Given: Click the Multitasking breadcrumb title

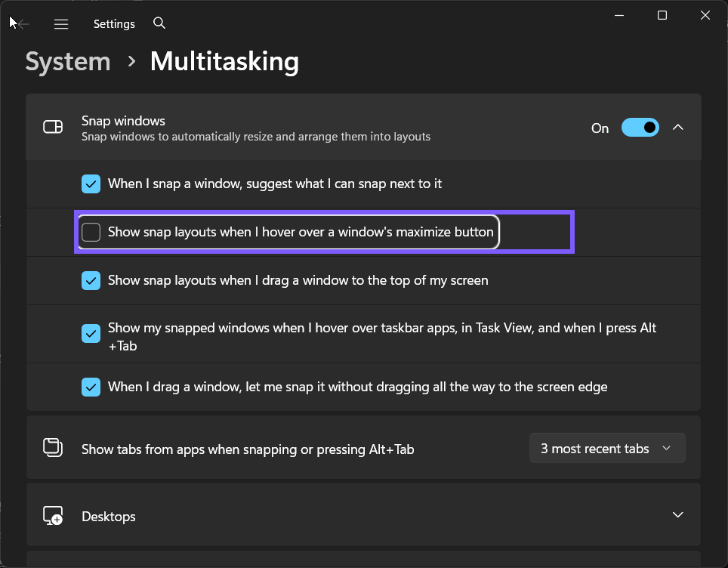Looking at the screenshot, I should click(224, 61).
